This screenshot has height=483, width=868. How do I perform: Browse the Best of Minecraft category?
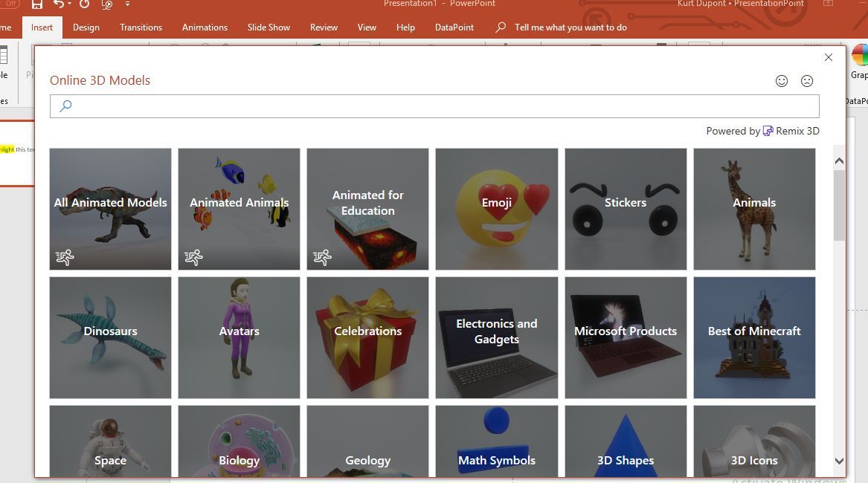point(754,337)
